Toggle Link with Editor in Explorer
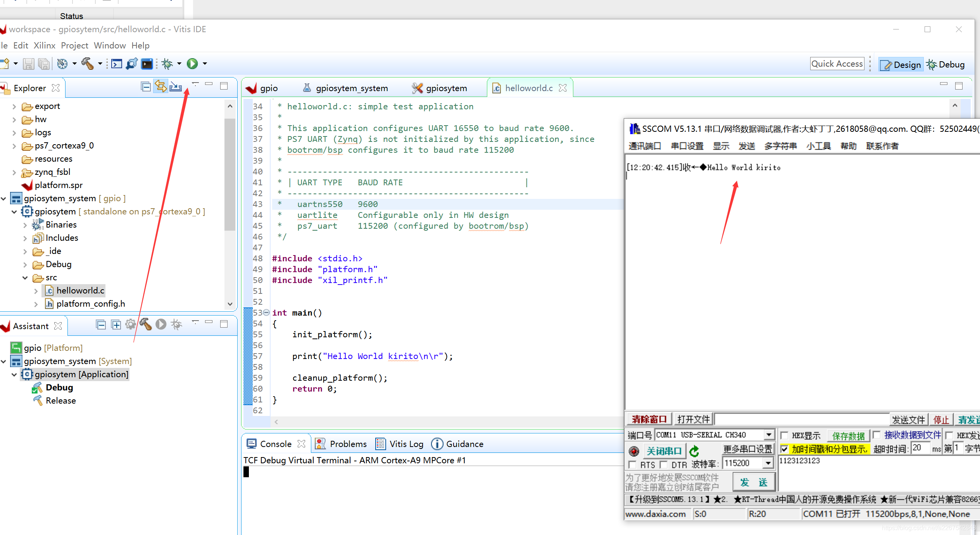 click(x=160, y=86)
